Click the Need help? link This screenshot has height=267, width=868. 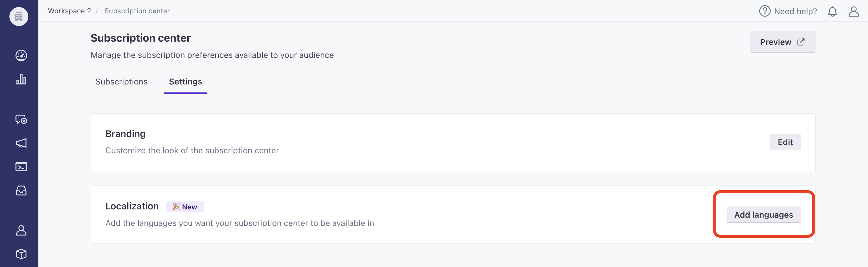(x=788, y=12)
